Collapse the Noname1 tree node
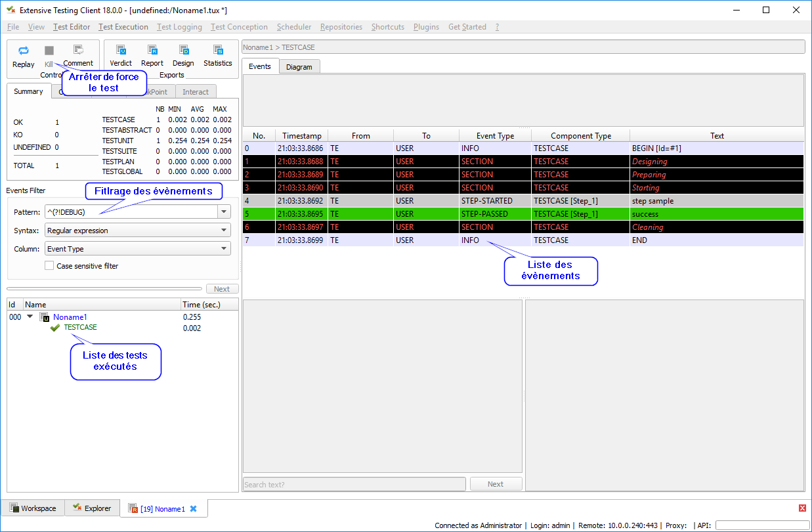 (x=30, y=317)
